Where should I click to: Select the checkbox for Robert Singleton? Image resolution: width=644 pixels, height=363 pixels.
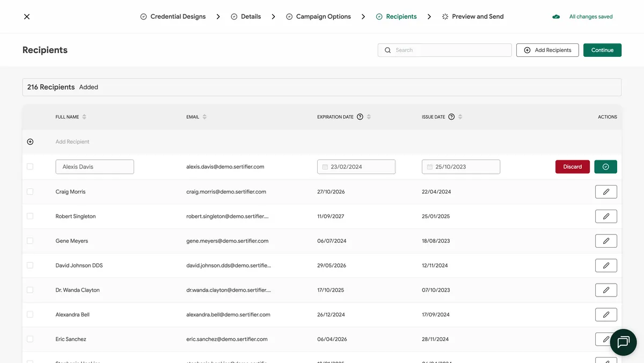click(30, 216)
